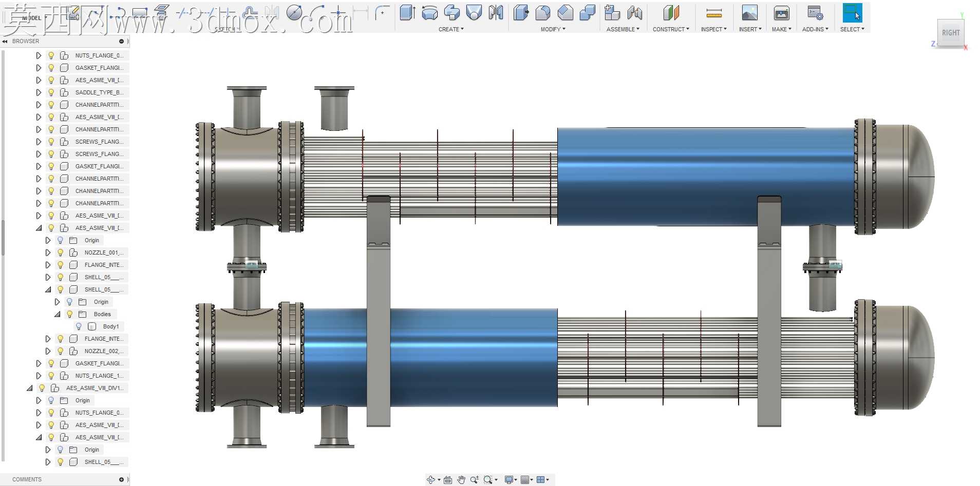
Task: Activate the Chamfer tool icon
Action: [565, 13]
